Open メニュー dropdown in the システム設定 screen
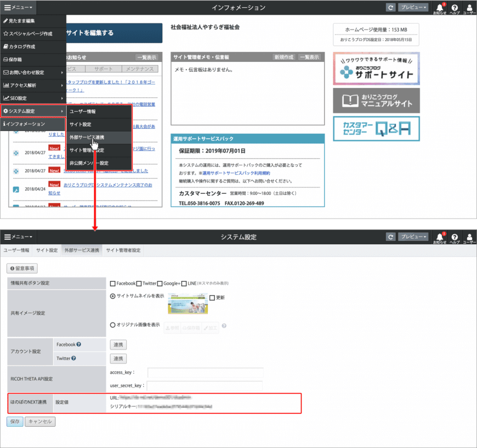 [x=18, y=237]
